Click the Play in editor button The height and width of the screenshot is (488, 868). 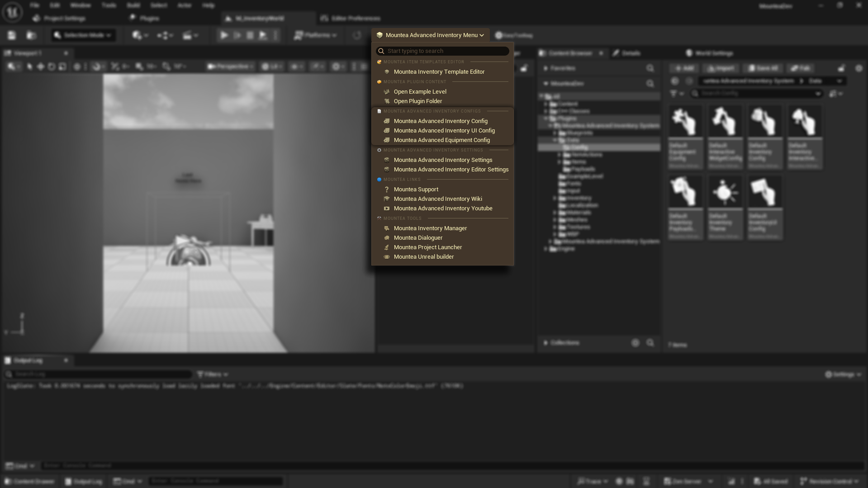(224, 35)
